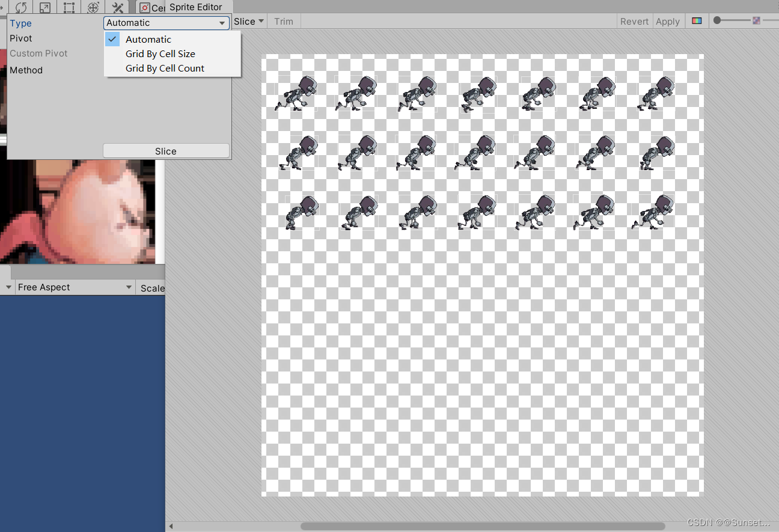Screen dimensions: 779x532
Task: Click the scrollbar left arrow
Action: coord(171,527)
